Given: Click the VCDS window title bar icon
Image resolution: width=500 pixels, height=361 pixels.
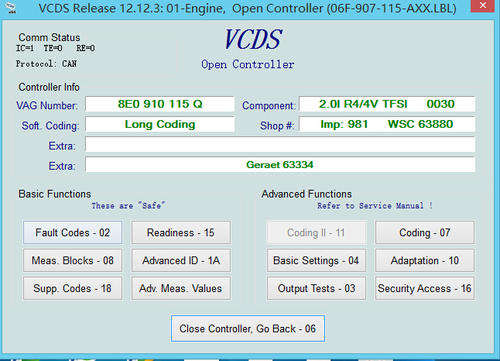Looking at the screenshot, I should 11,7.
